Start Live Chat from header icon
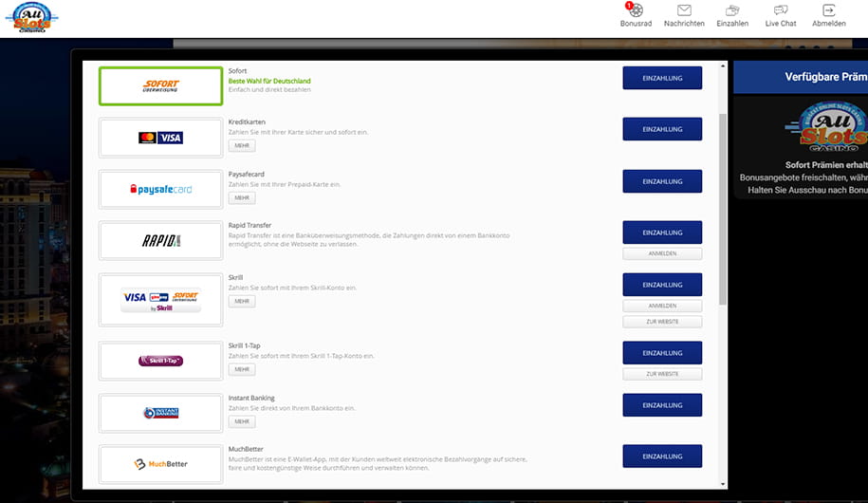The height and width of the screenshot is (503, 868). [x=781, y=10]
